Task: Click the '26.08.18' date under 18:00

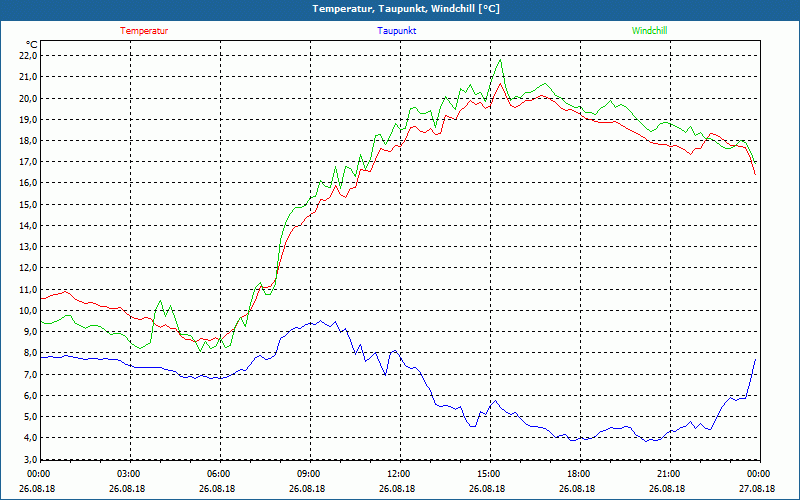Action: pos(578,488)
